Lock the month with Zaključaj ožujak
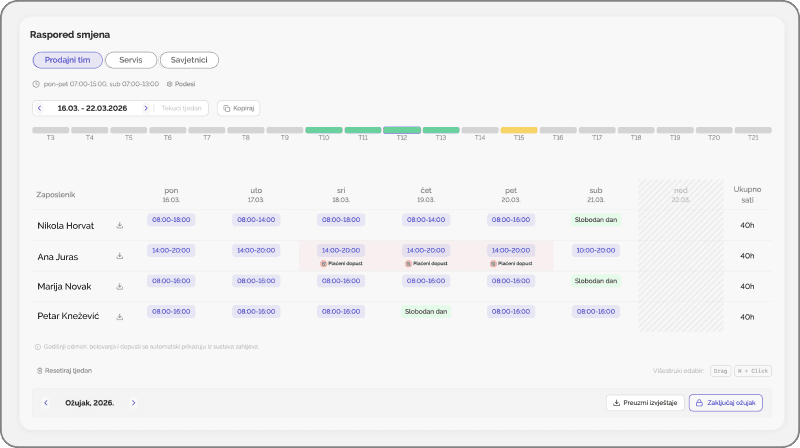 pos(726,403)
